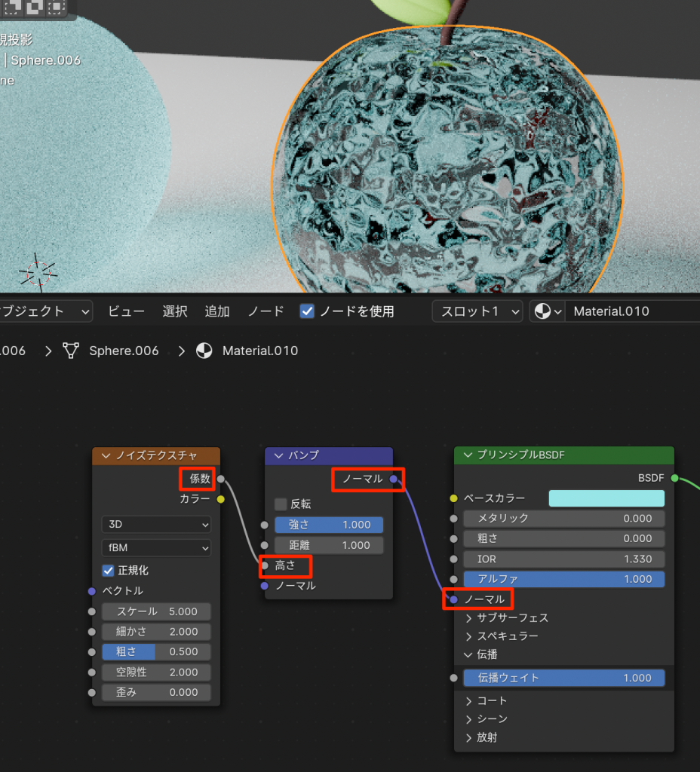Click the material sphere icon before Material.010 breadcrumb
The image size is (700, 772).
click(204, 351)
